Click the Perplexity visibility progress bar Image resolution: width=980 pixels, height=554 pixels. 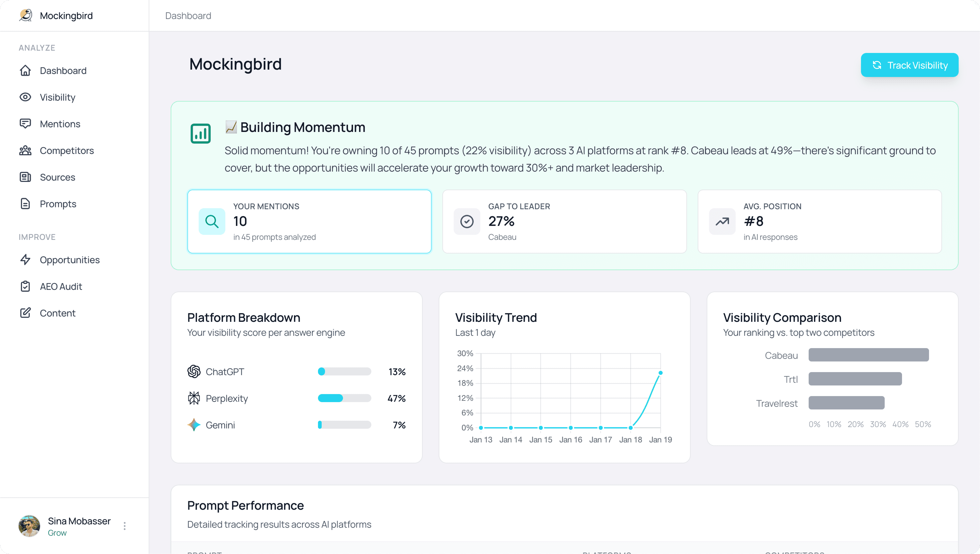click(x=344, y=398)
